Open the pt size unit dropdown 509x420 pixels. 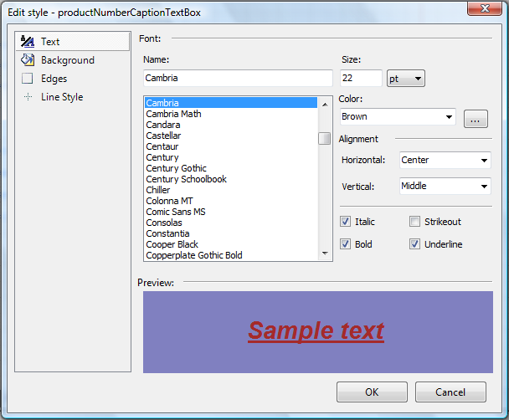click(406, 79)
